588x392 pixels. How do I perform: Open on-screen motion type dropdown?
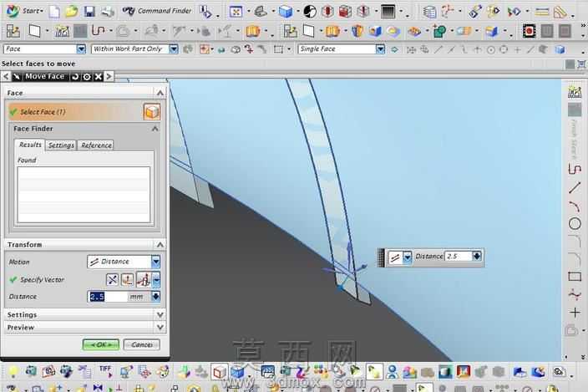click(x=408, y=257)
